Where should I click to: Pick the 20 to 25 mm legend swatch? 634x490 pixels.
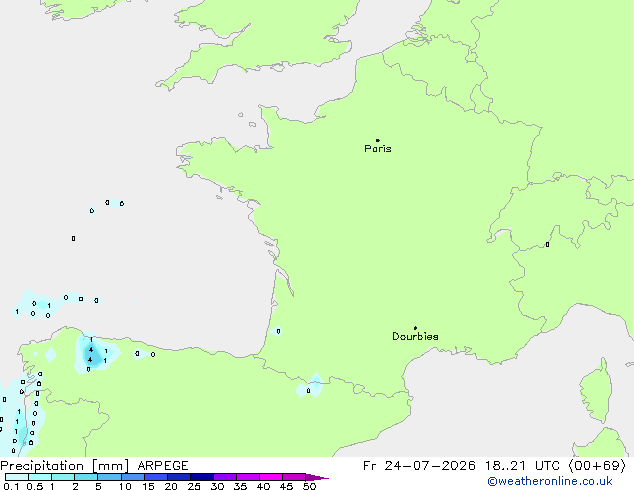click(x=179, y=477)
